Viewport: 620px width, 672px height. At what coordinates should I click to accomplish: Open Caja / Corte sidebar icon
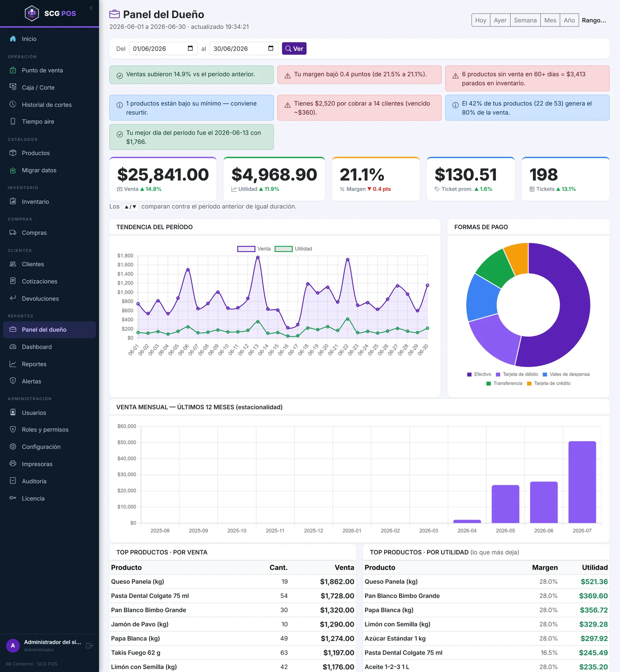click(13, 87)
